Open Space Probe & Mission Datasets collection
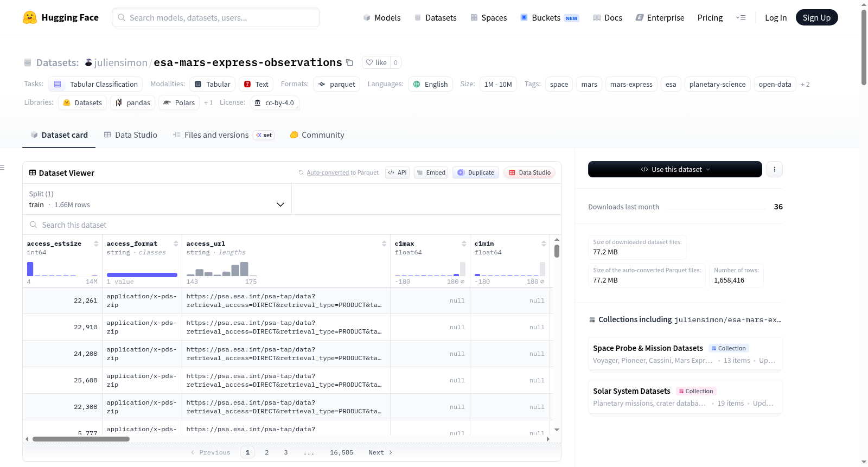Viewport: 868px width, 467px height. tap(685, 354)
